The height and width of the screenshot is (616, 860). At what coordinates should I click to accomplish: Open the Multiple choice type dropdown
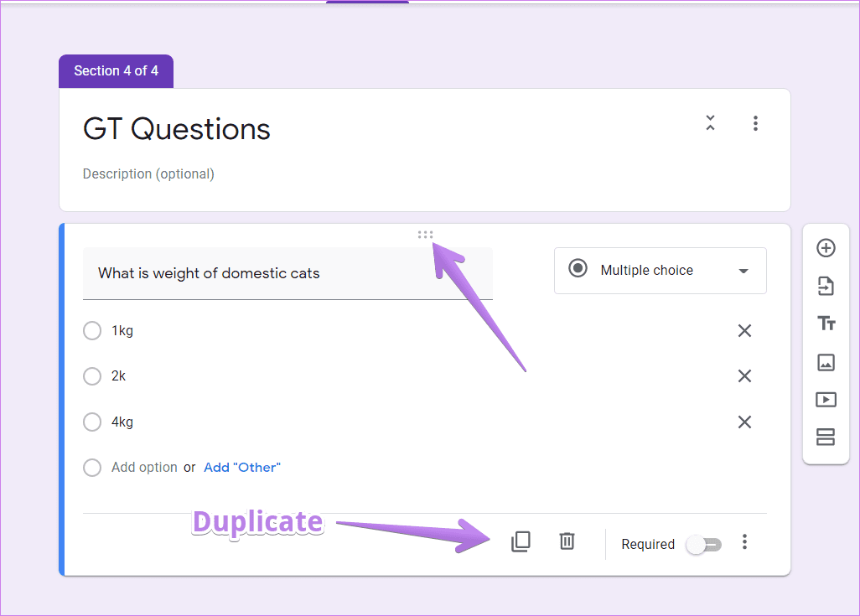pyautogui.click(x=660, y=271)
